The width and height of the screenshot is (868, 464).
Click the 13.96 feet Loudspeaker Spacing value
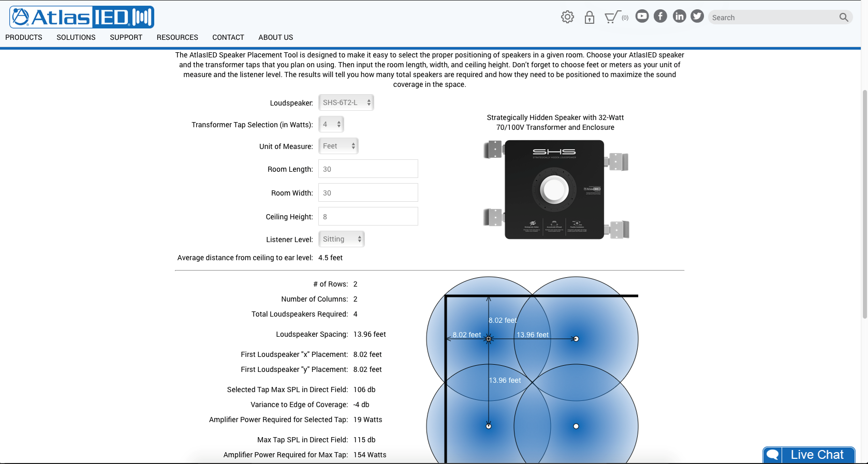point(370,334)
